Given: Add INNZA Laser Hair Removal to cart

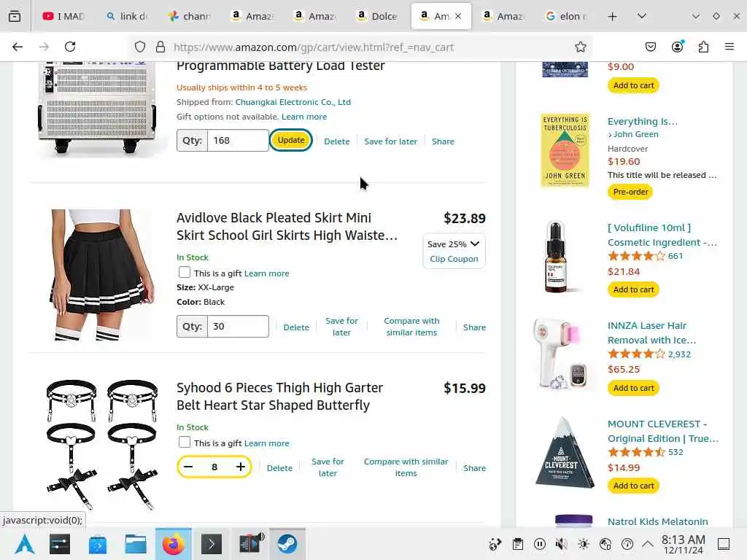Looking at the screenshot, I should click(x=633, y=388).
